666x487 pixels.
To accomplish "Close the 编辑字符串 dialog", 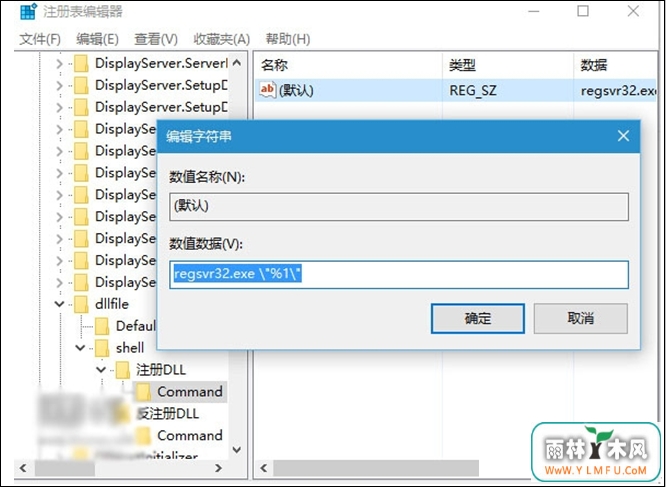I will [x=623, y=136].
